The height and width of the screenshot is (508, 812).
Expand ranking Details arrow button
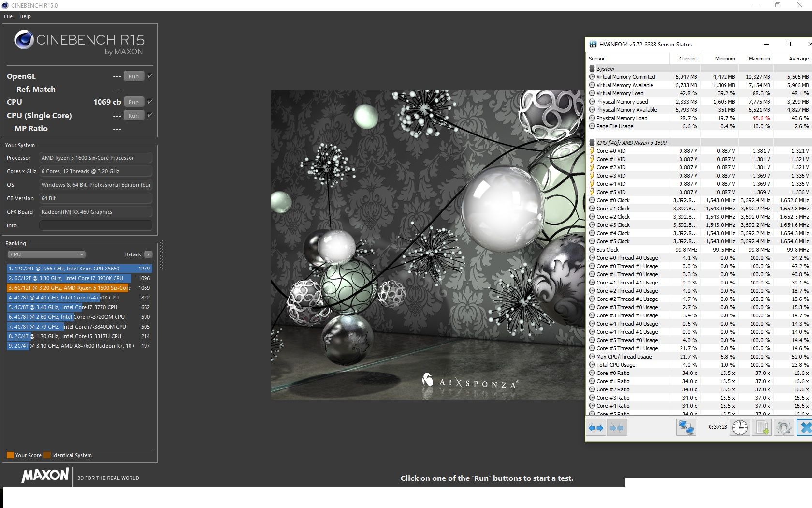148,254
